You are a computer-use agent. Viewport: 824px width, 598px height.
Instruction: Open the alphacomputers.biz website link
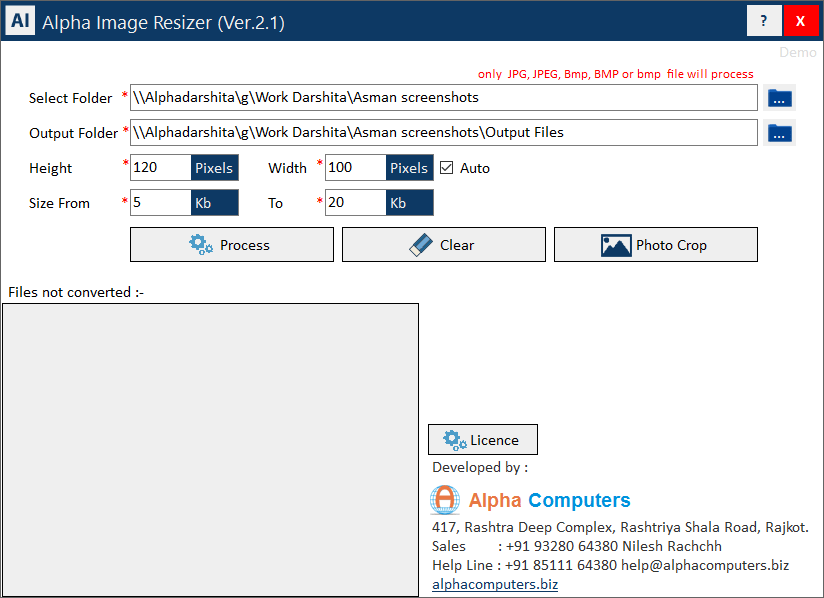(495, 584)
